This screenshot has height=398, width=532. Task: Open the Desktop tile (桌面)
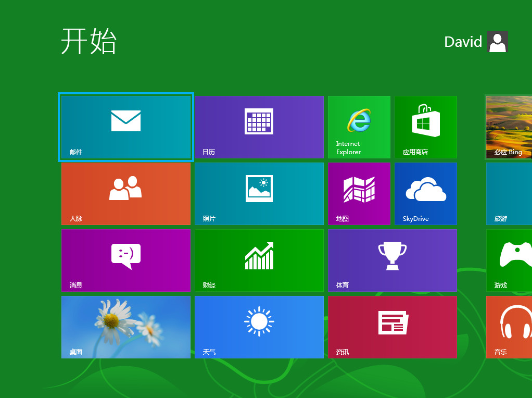point(126,327)
